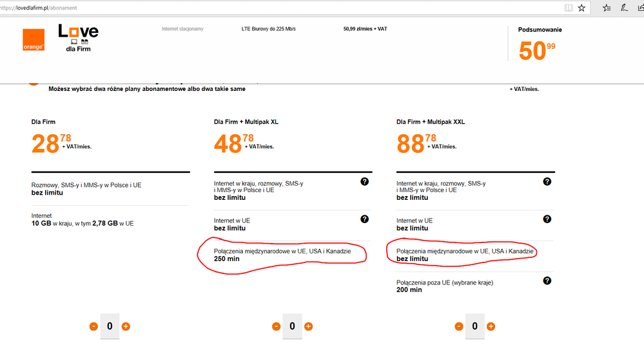The width and height of the screenshot is (644, 354).
Task: Open Reading view in address bar
Action: pyautogui.click(x=568, y=8)
